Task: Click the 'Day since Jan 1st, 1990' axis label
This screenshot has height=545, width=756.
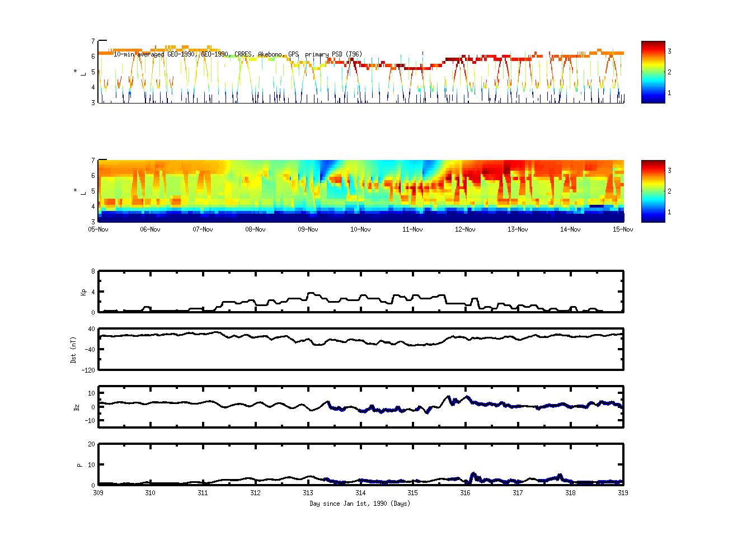Action: click(x=360, y=504)
